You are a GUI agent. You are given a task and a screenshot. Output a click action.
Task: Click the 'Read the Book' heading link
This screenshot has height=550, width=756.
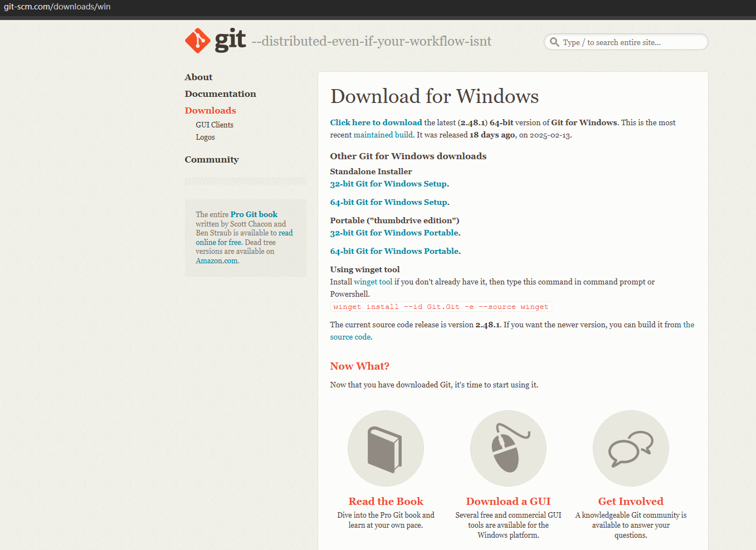click(386, 501)
